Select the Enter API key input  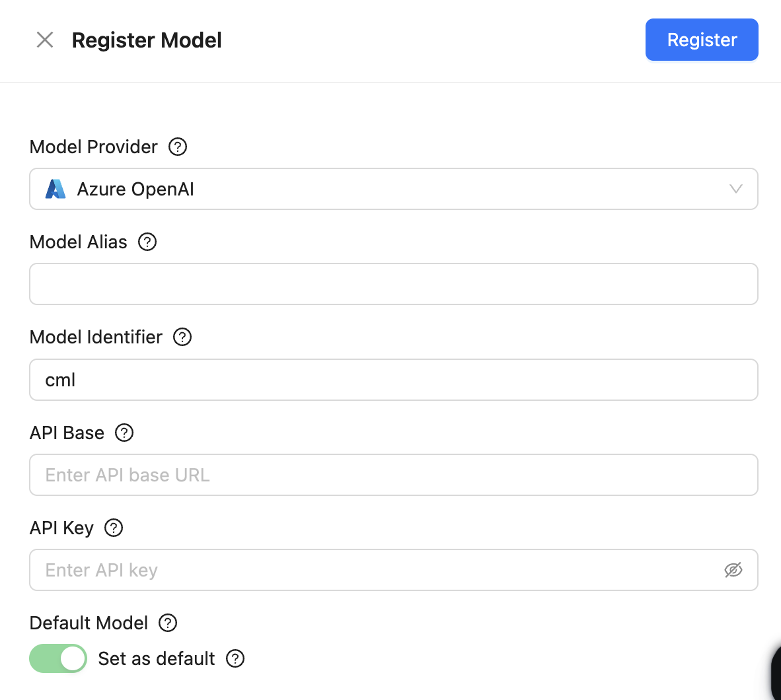pos(377,570)
